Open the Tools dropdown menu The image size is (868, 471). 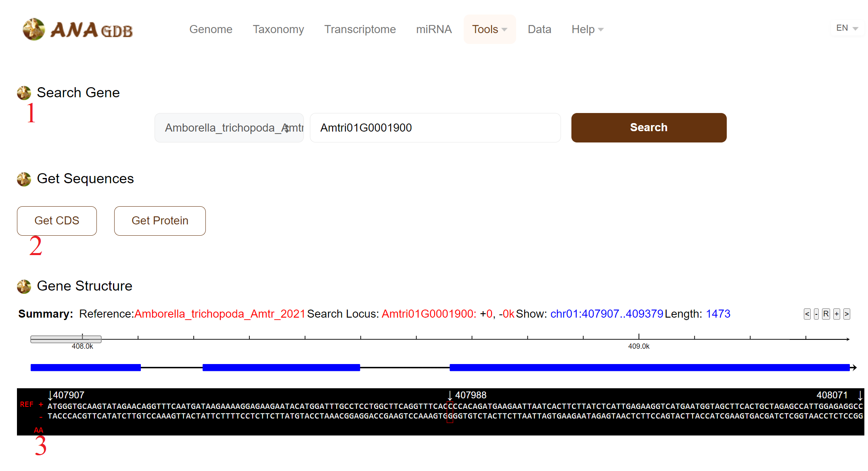(x=489, y=29)
